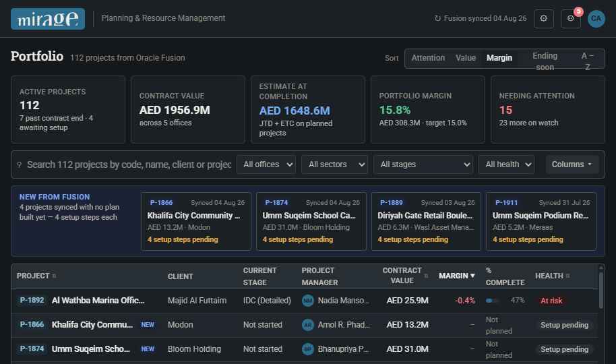Click Nadia Manso manager avatar

tap(308, 301)
